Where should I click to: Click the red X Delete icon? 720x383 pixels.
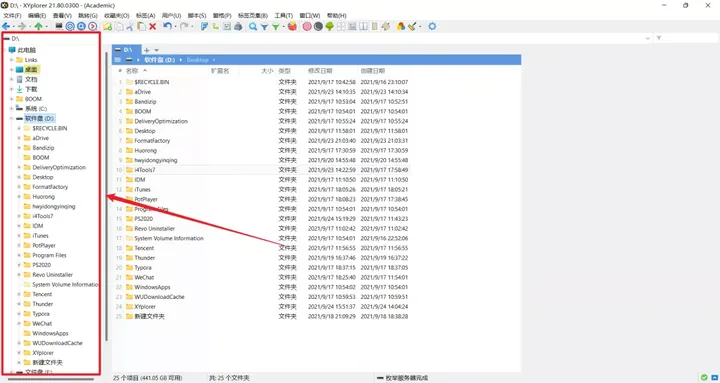point(152,27)
